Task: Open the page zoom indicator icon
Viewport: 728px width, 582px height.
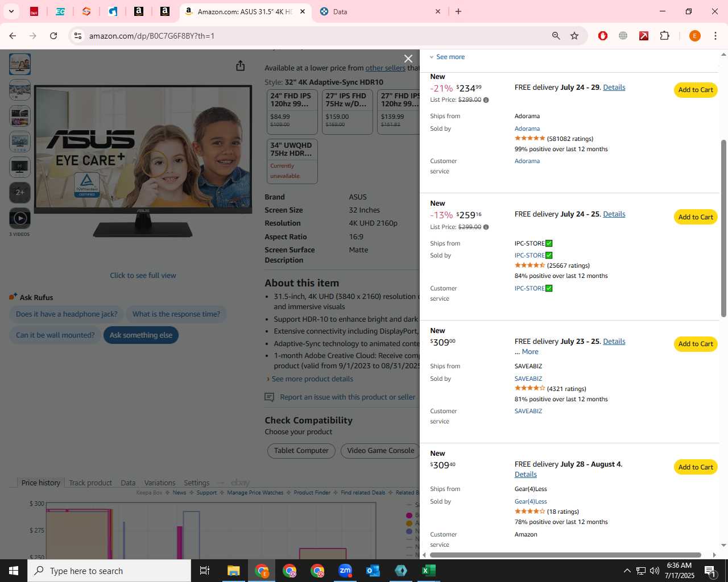Action: pyautogui.click(x=556, y=36)
